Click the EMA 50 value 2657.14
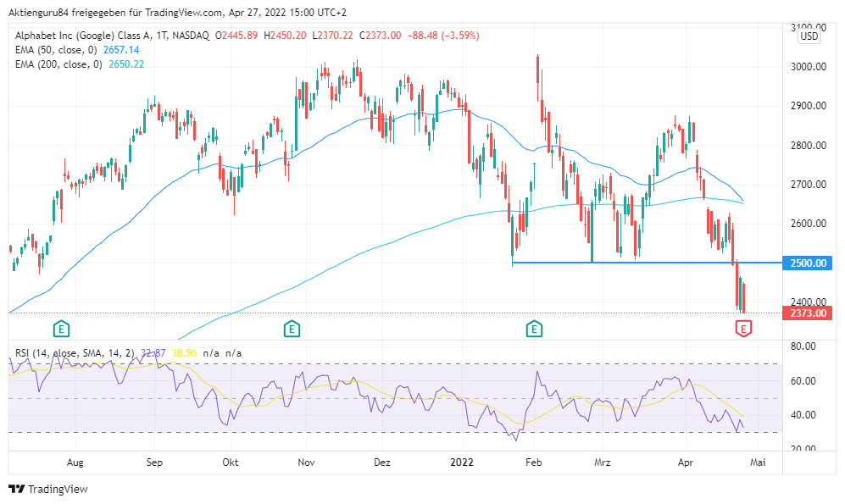Image resolution: width=845 pixels, height=504 pixels. [x=121, y=50]
